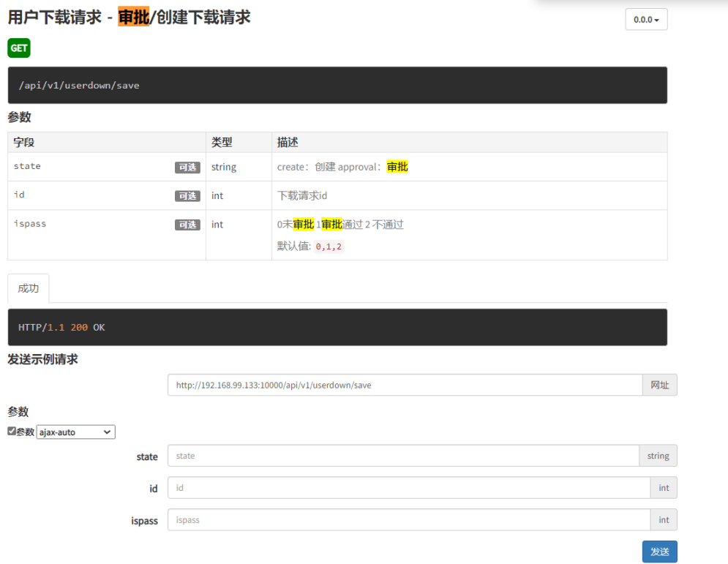Click the 网址 label beside URL field
This screenshot has width=728, height=564.
[659, 385]
